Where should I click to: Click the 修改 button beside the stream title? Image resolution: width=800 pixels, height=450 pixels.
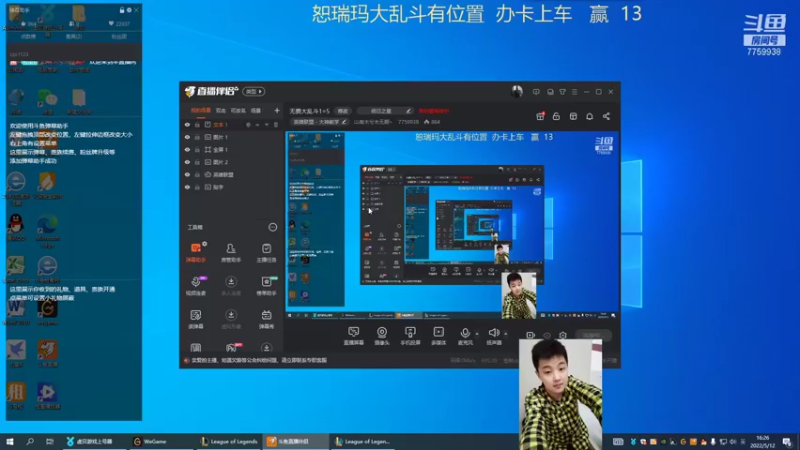pyautogui.click(x=342, y=111)
